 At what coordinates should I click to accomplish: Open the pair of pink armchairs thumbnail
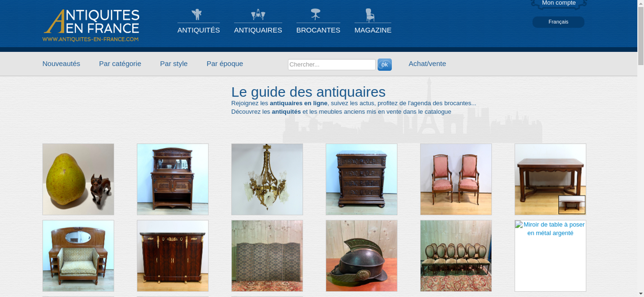point(456,179)
